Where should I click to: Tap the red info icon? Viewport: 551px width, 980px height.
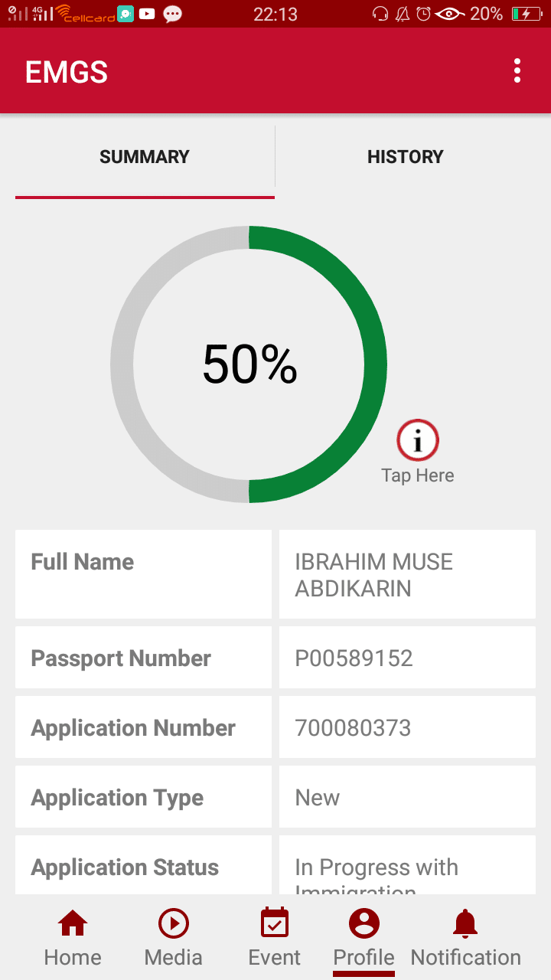coord(418,440)
